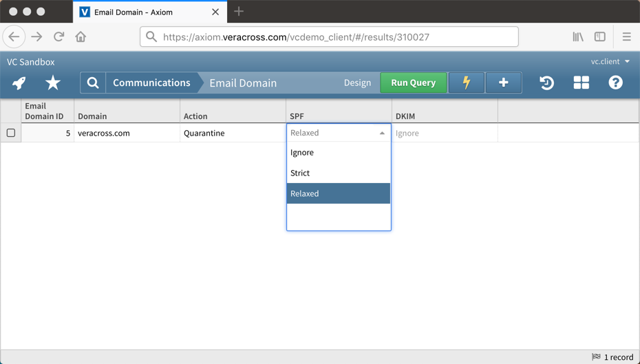
Task: Open the history clock icon
Action: click(x=546, y=83)
